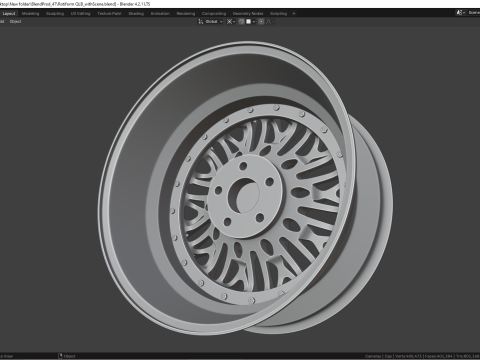Add a new workspace with plus icon

pyautogui.click(x=294, y=14)
